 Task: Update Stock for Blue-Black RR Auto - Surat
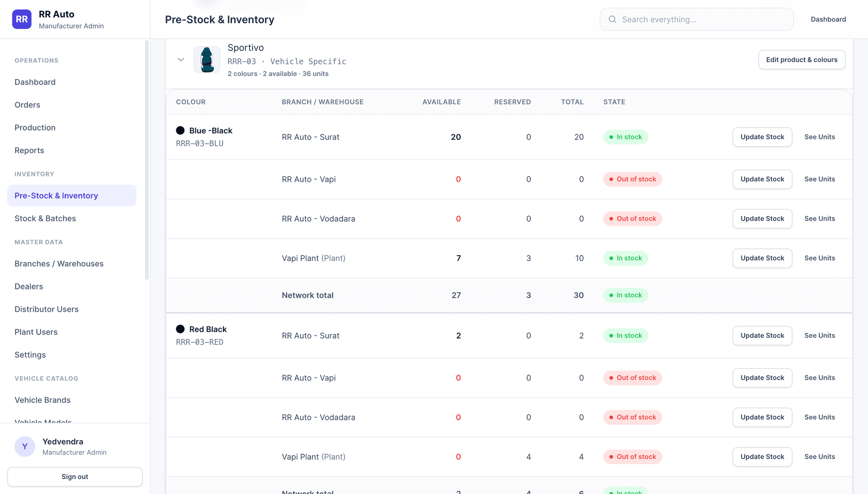point(762,137)
